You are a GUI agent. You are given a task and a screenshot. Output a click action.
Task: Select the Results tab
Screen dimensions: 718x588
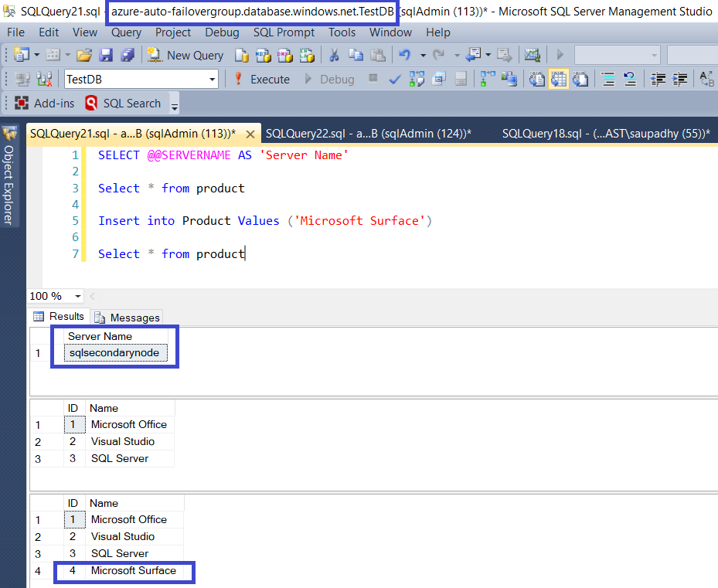[x=59, y=317]
